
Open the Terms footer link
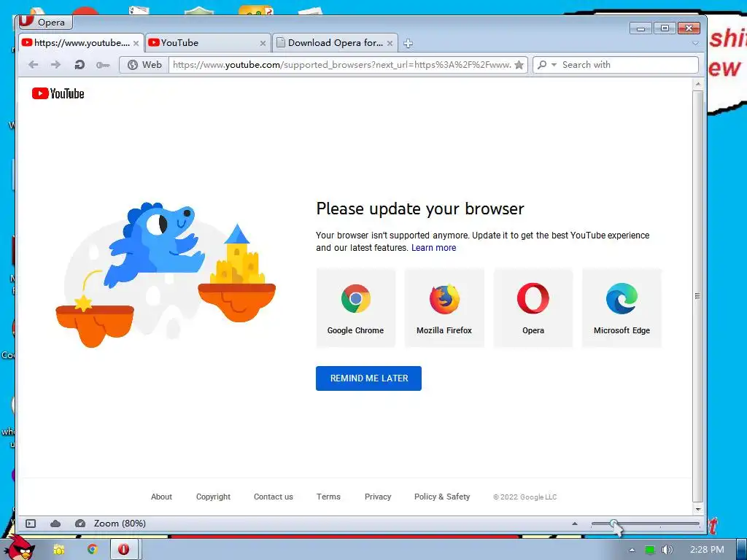(x=328, y=497)
